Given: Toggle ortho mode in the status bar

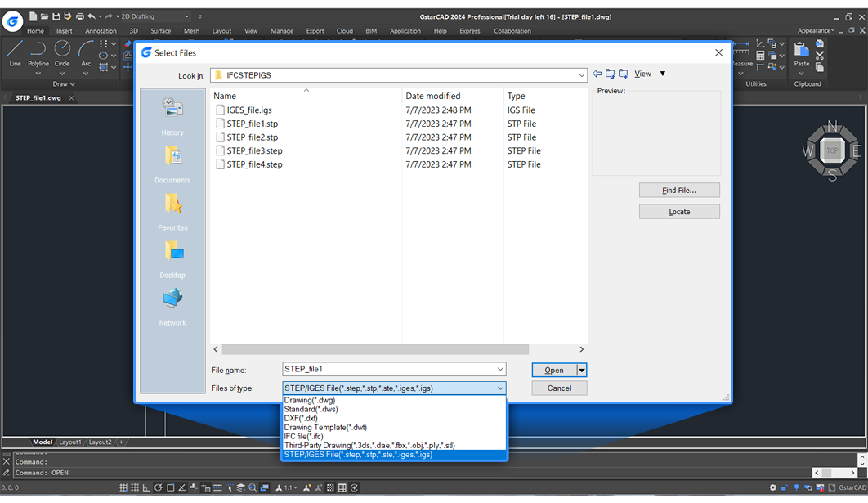Looking at the screenshot, I should point(145,487).
